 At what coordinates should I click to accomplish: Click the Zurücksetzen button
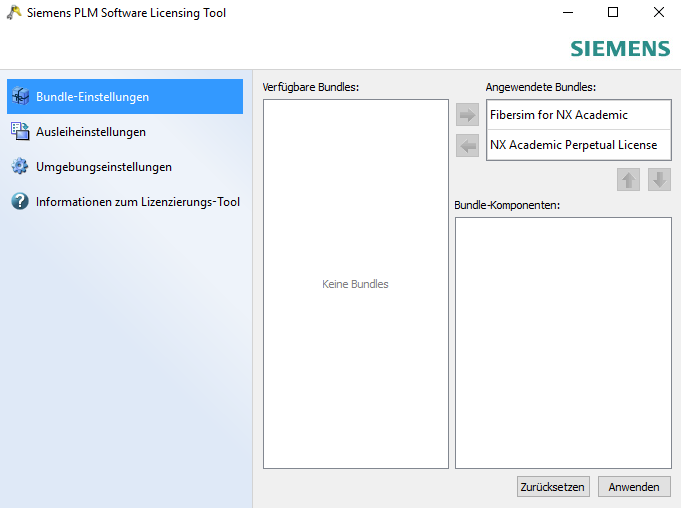point(552,487)
